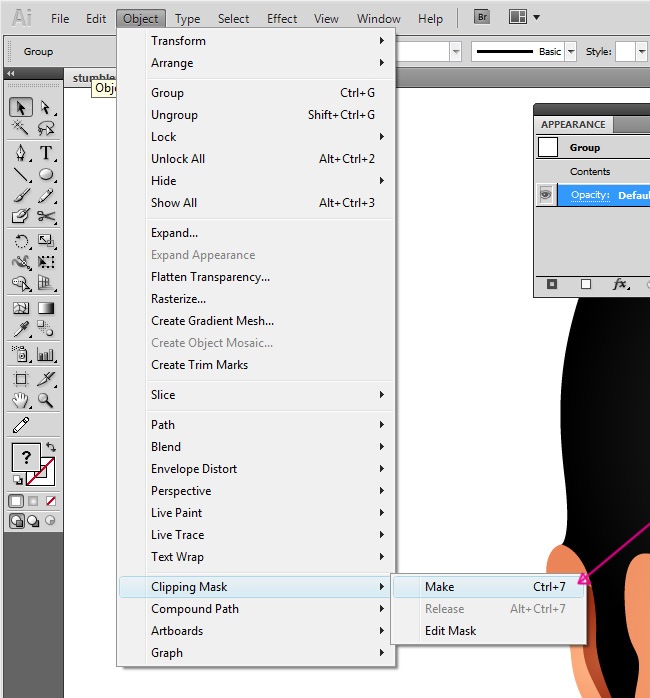The width and height of the screenshot is (650, 698).
Task: Click the fx add effect icon
Action: tap(620, 285)
